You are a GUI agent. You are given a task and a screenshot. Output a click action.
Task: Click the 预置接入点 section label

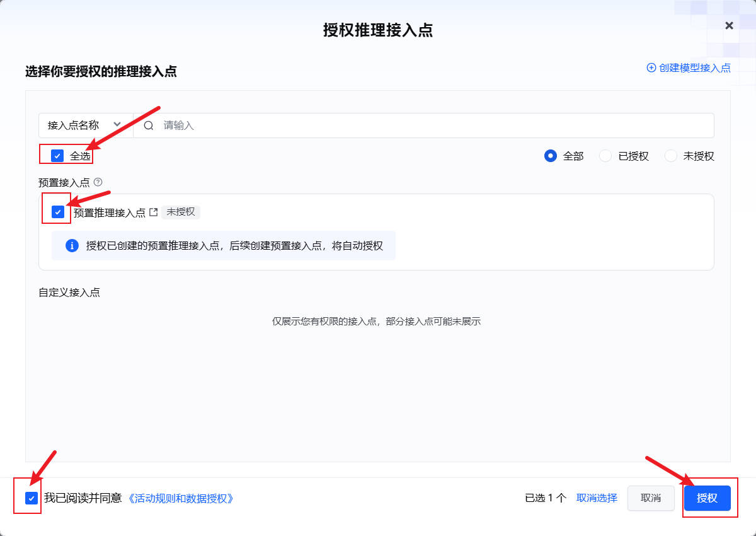[x=64, y=182]
